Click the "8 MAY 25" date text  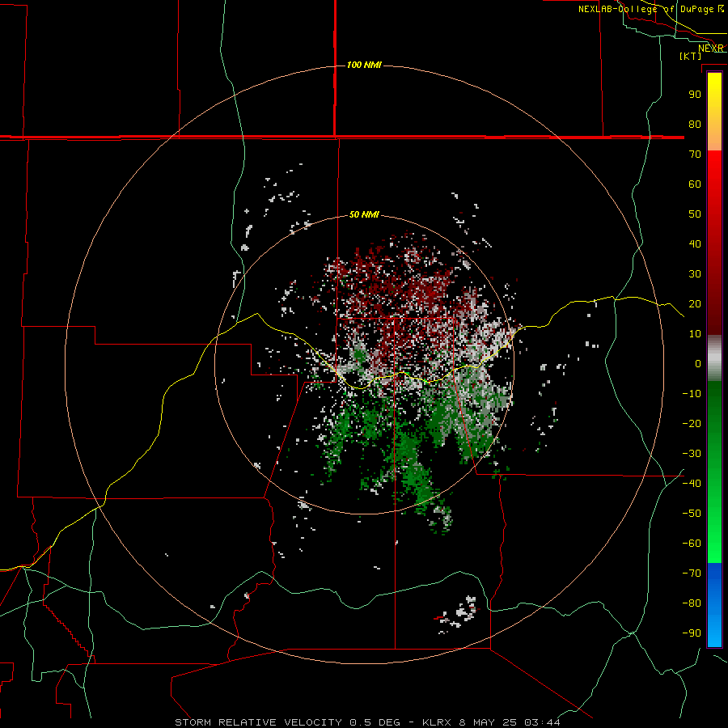487,722
